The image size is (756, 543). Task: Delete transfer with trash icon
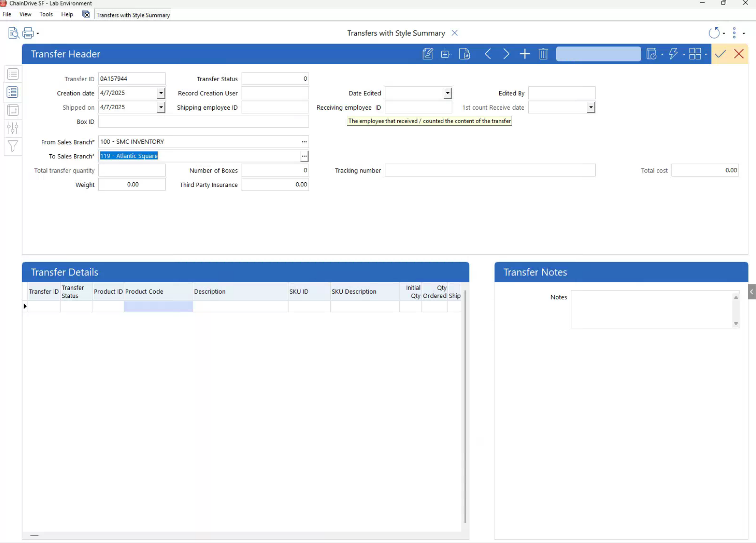tap(543, 54)
